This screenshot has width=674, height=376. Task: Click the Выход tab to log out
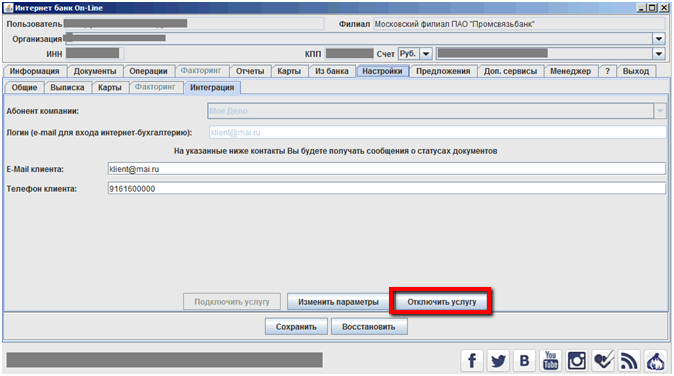click(636, 71)
